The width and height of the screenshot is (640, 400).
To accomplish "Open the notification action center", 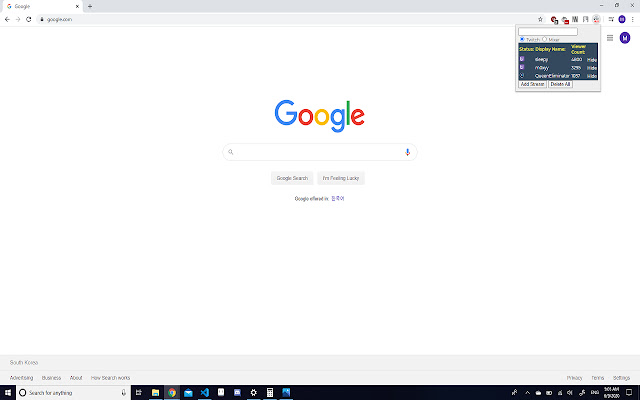I will (x=629, y=393).
